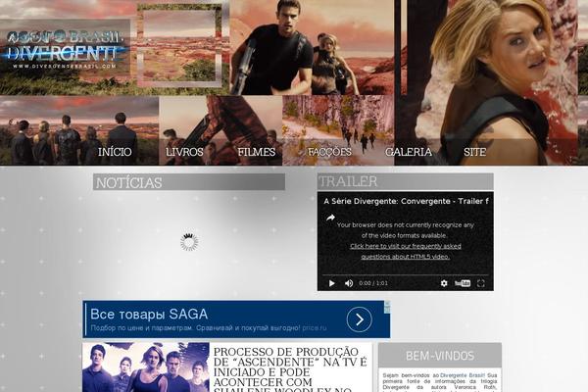Go to the FILMES section
This screenshot has width=588, height=392.
257,152
